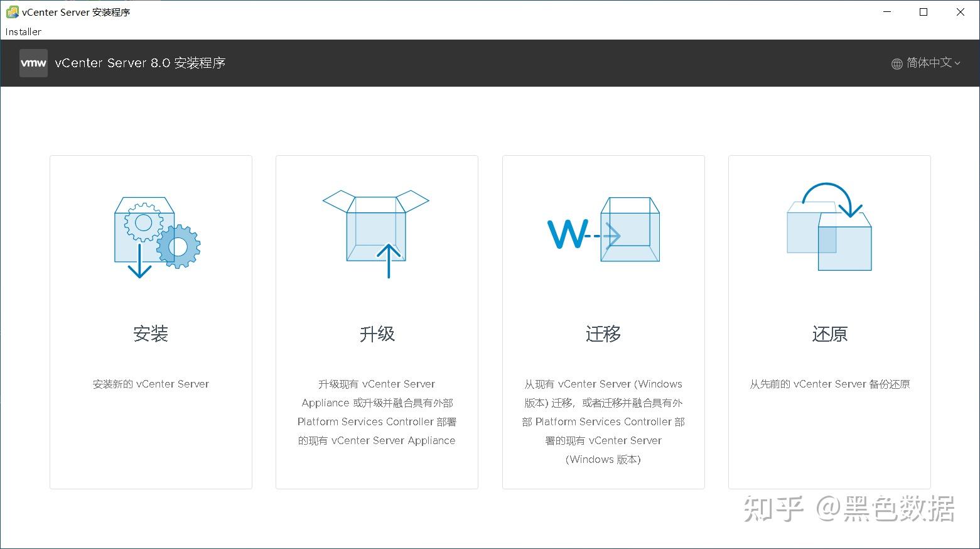Click the Restore backup-boxes icon
The image size is (980, 549).
tap(829, 226)
